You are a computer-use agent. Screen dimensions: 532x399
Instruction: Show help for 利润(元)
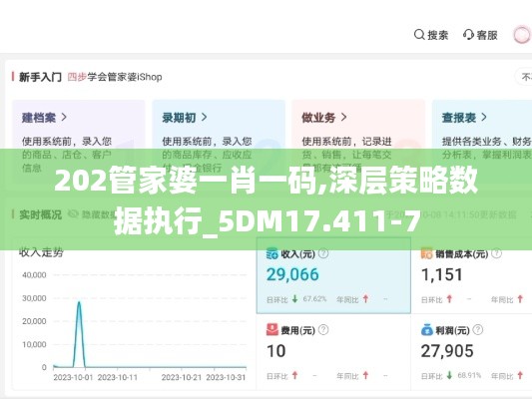[478, 329]
